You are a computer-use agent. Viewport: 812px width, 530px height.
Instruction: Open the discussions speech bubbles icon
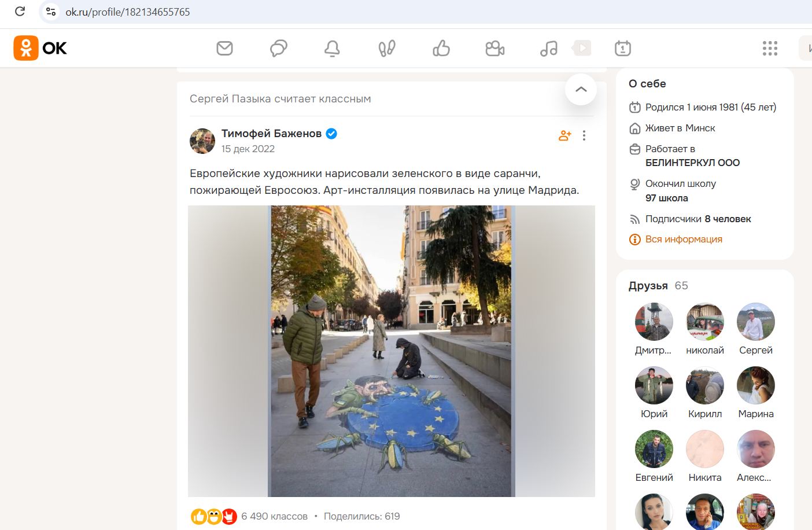coord(279,48)
